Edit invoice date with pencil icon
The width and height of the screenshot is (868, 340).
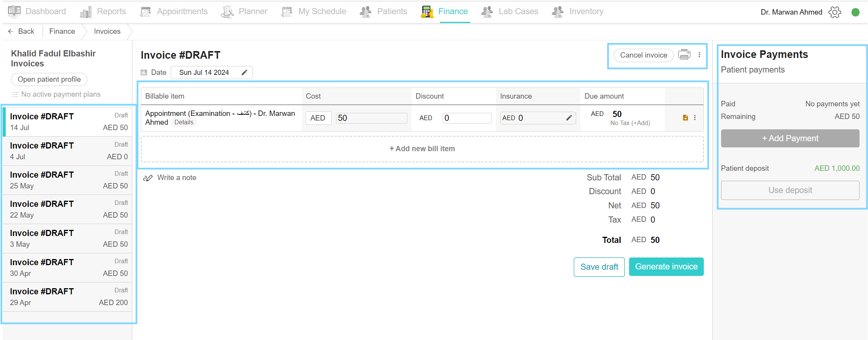(x=244, y=73)
